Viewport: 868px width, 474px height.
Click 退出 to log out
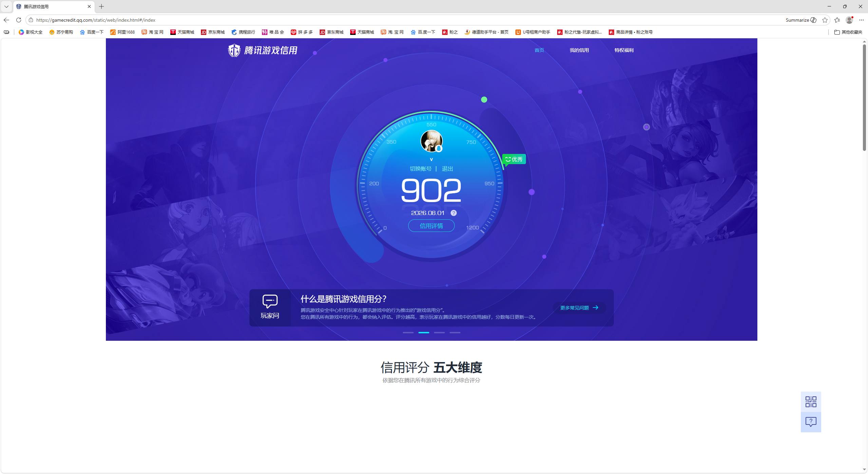tap(447, 169)
